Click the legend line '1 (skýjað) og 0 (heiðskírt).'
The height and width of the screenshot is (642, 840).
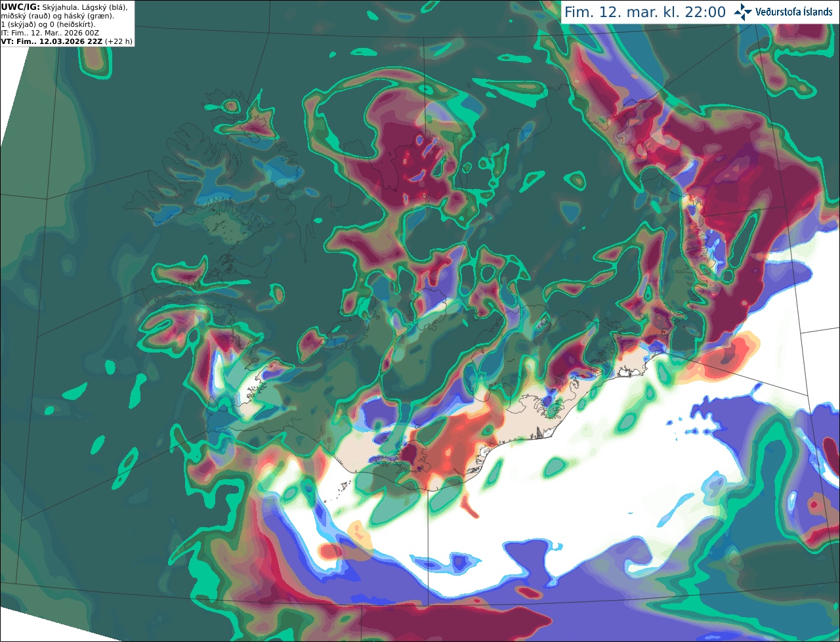pos(48,24)
